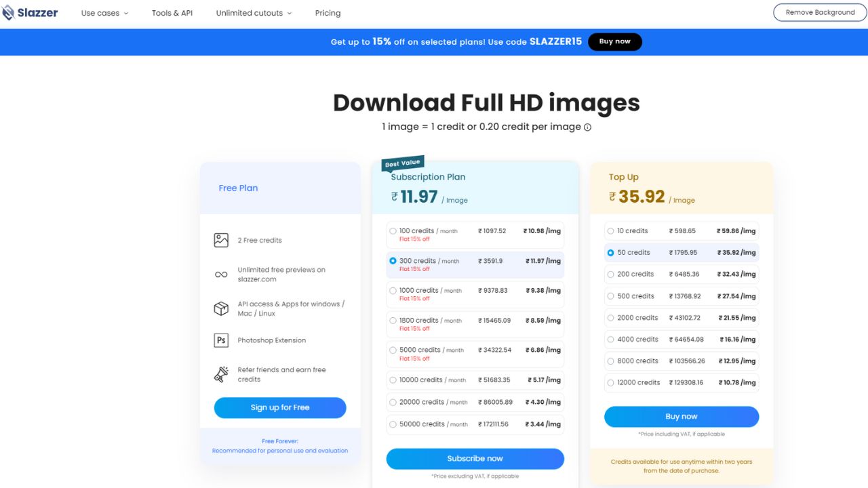Click the Best Value badge
The image size is (868, 488).
(403, 163)
